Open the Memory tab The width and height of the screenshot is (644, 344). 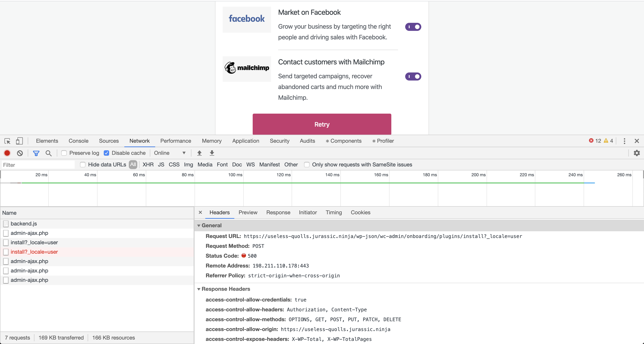point(212,141)
